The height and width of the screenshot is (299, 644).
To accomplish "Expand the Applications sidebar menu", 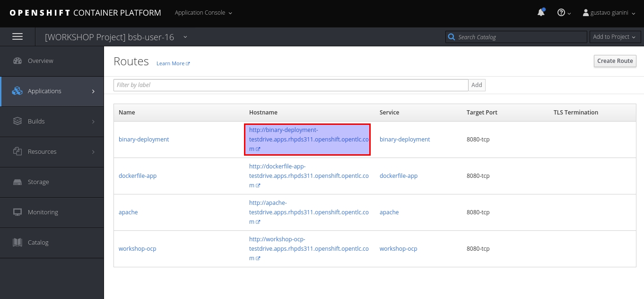I will pyautogui.click(x=52, y=91).
